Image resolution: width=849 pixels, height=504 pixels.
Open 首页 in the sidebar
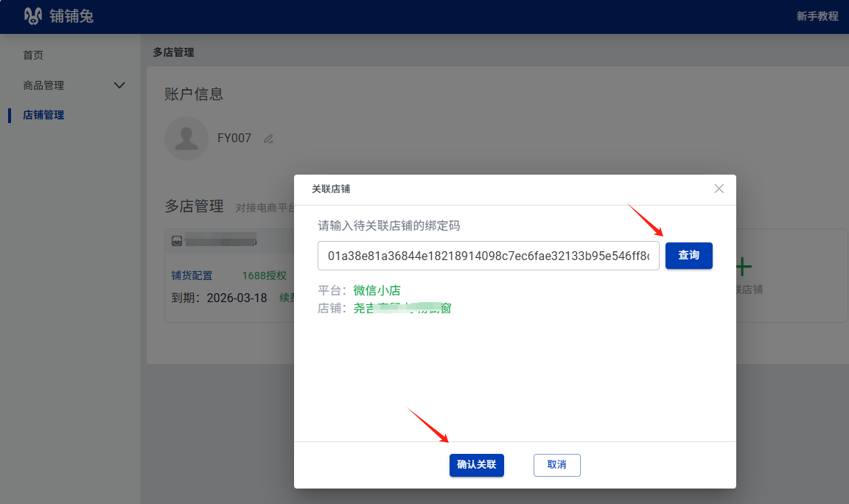[33, 55]
